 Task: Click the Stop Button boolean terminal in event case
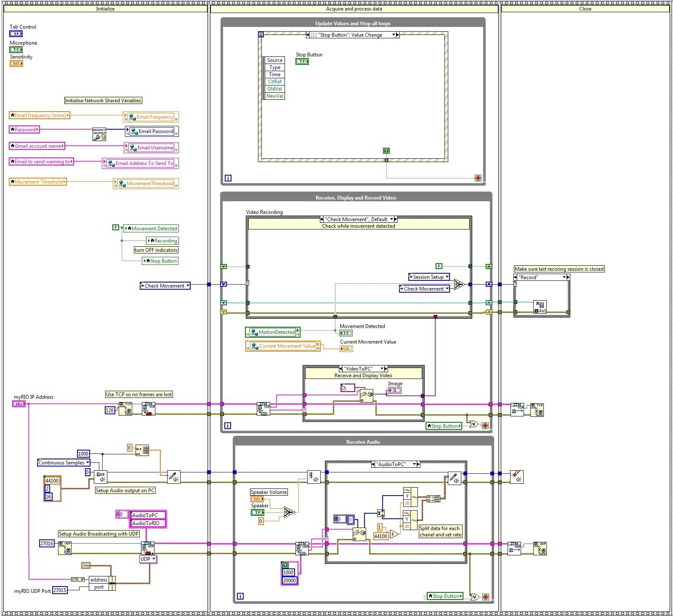coord(302,61)
